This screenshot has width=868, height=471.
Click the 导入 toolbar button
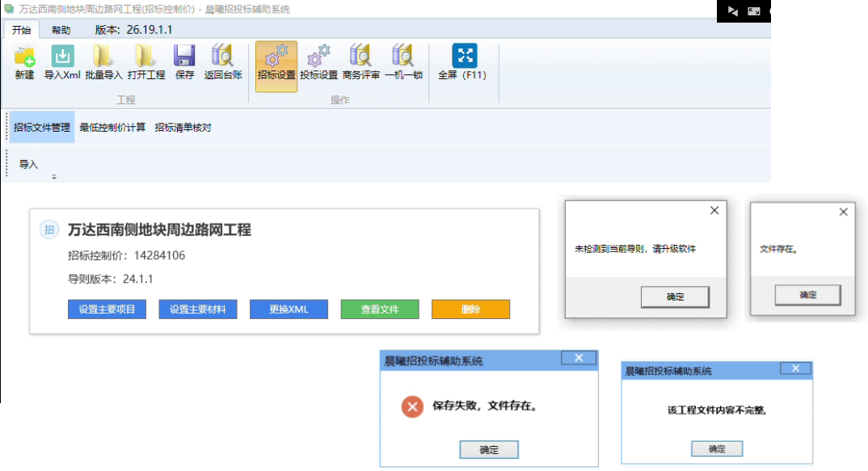[x=28, y=164]
